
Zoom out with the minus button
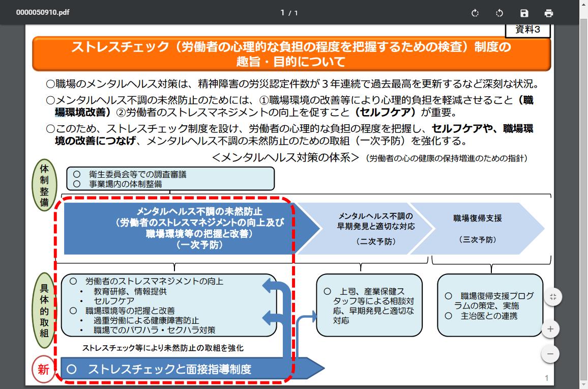(550, 354)
